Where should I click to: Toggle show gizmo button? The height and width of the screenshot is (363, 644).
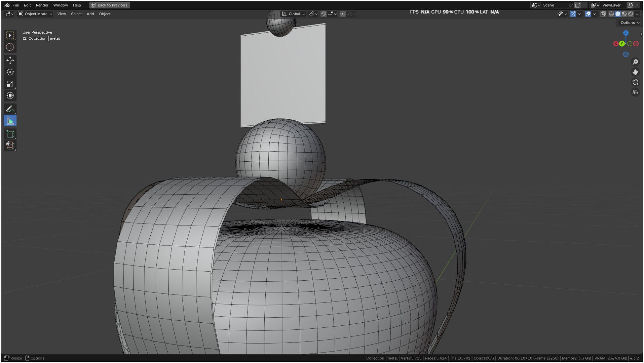573,14
